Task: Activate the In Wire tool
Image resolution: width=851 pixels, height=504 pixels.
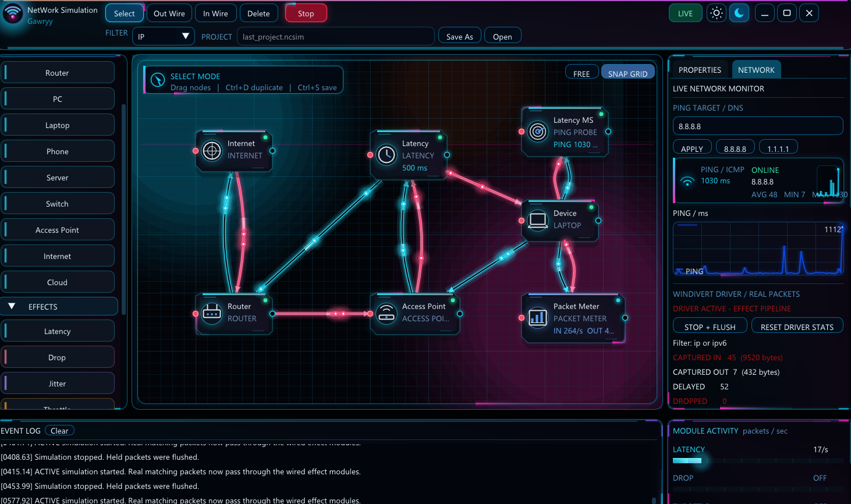Action: point(215,13)
